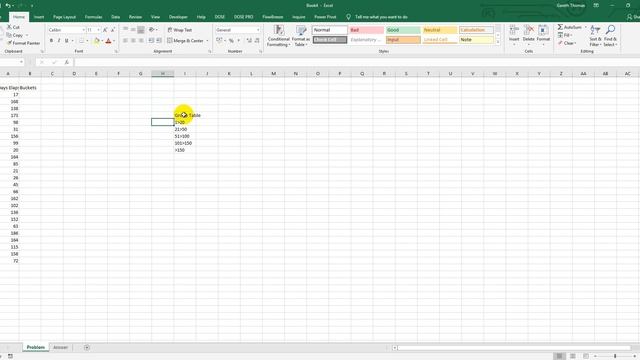Apply the Normal cell style
The width and height of the screenshot is (640, 360).
coord(330,30)
